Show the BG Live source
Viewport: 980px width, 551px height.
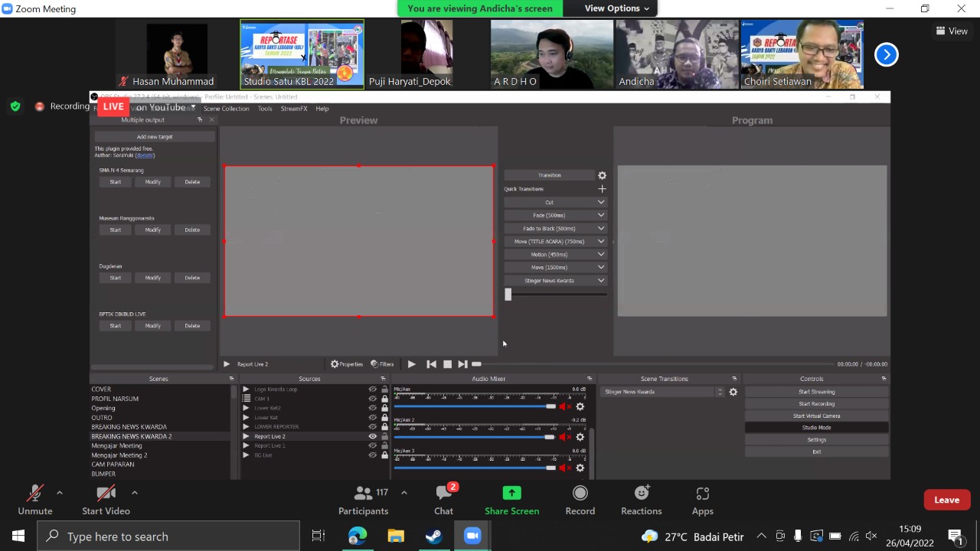pyautogui.click(x=372, y=455)
